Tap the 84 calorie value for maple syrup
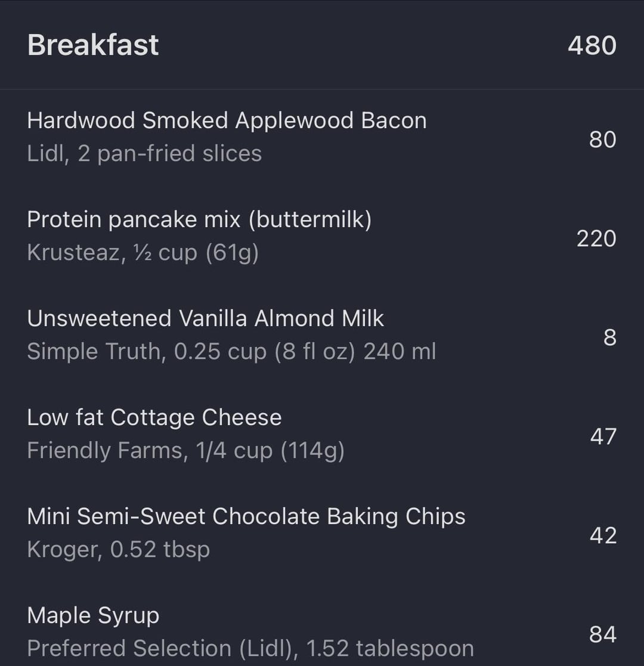 pyautogui.click(x=602, y=634)
